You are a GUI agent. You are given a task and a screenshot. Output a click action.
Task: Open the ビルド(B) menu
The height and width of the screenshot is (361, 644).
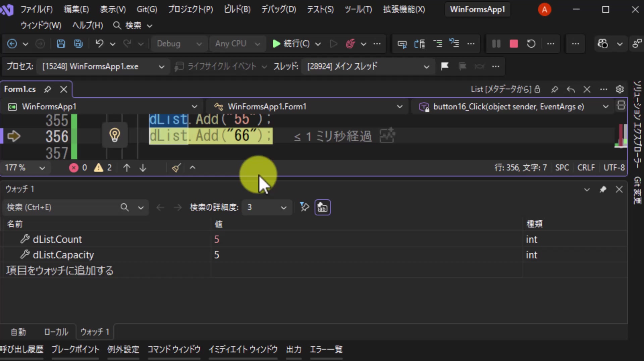coord(237,9)
